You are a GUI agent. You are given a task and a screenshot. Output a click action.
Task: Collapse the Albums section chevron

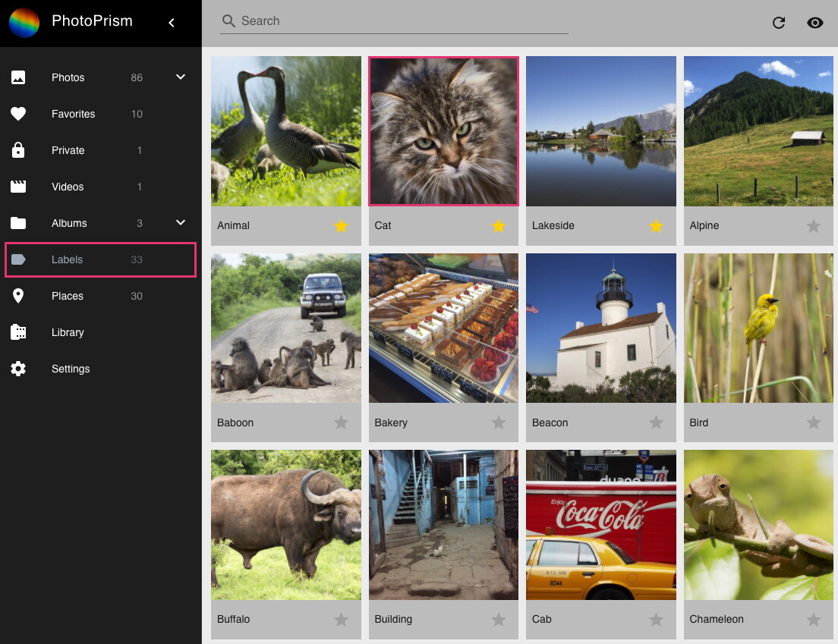tap(180, 222)
